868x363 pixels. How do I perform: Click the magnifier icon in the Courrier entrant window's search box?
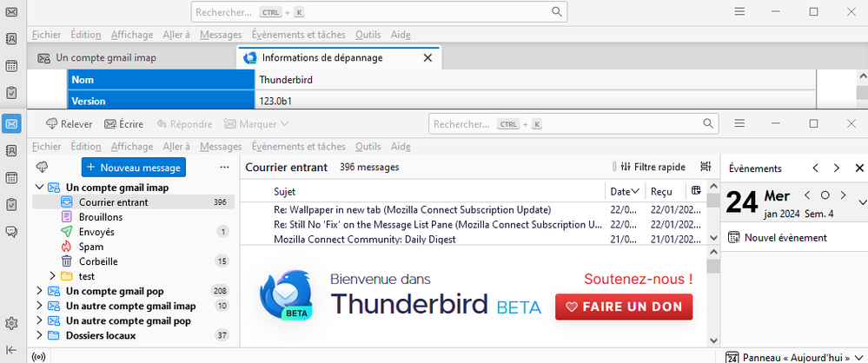pyautogui.click(x=708, y=123)
